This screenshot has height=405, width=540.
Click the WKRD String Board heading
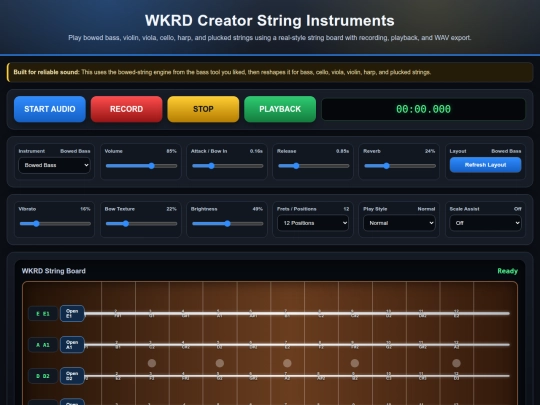pos(53,271)
